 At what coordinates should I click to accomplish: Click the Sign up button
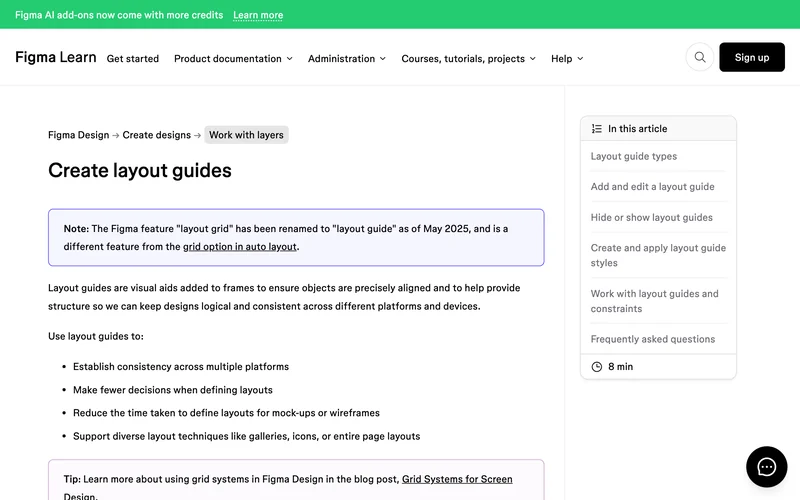click(752, 57)
